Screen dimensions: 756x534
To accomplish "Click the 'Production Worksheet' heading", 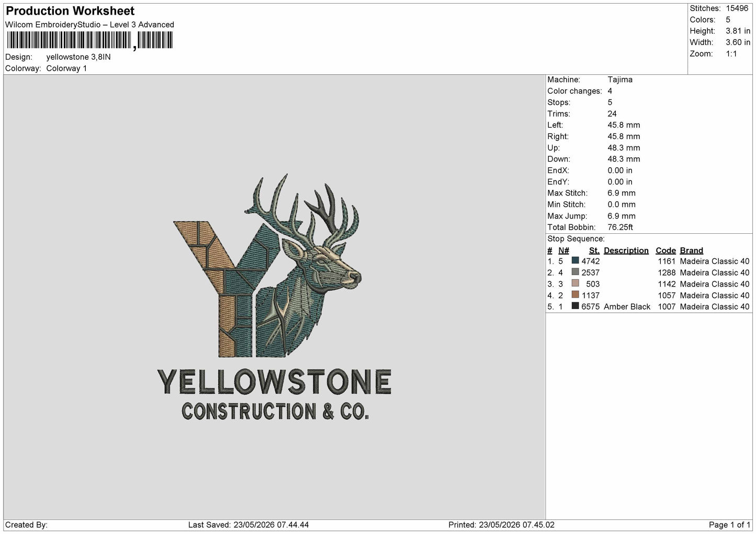I will point(70,10).
